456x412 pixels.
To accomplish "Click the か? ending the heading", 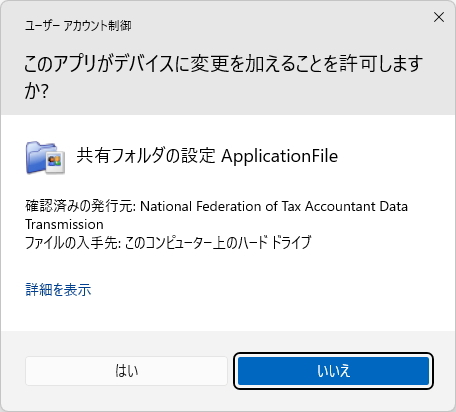I will click(x=36, y=91).
